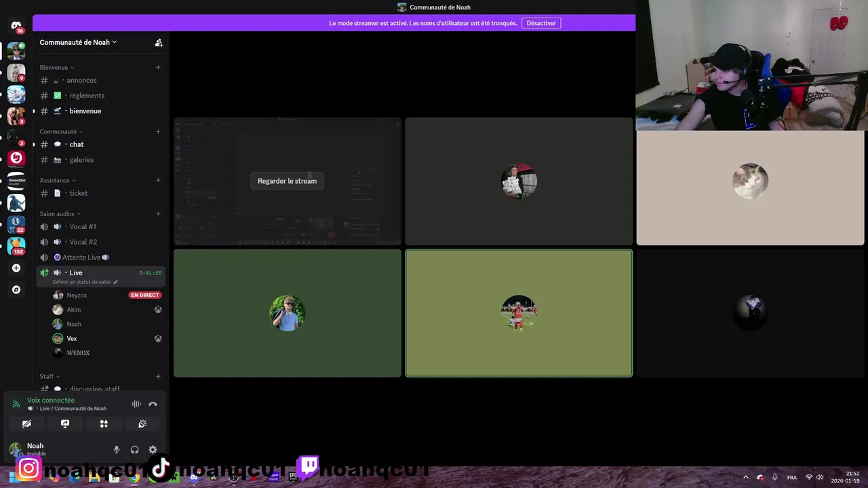
Task: Share your screen button
Action: pyautogui.click(x=65, y=424)
